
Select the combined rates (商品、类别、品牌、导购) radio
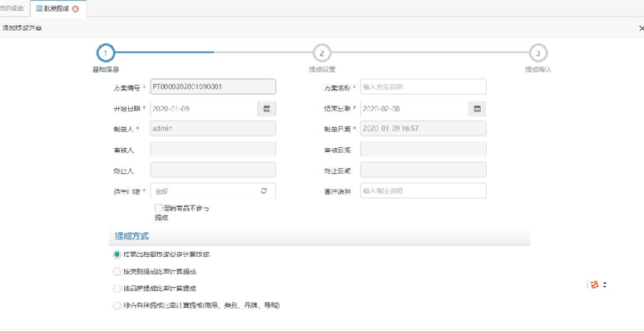[116, 305]
